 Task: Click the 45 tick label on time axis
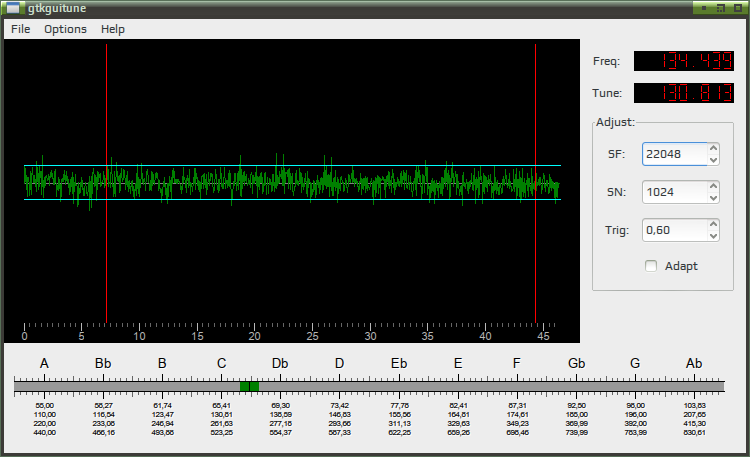543,336
